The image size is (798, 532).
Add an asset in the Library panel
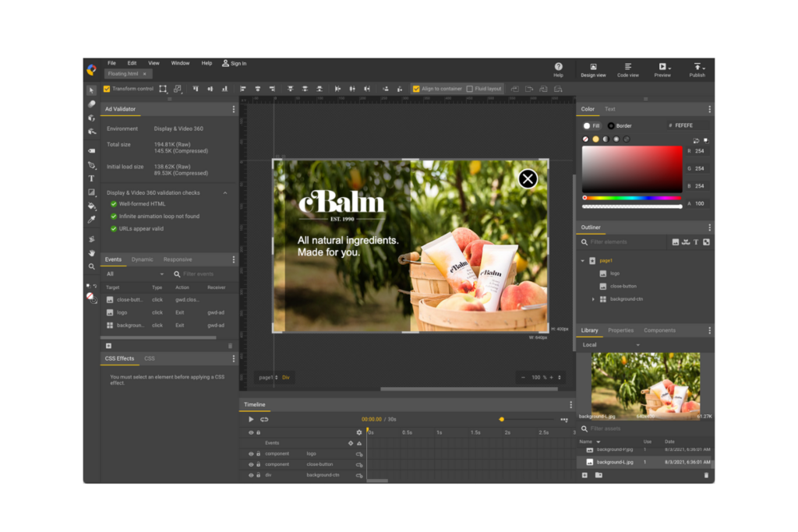(x=584, y=475)
